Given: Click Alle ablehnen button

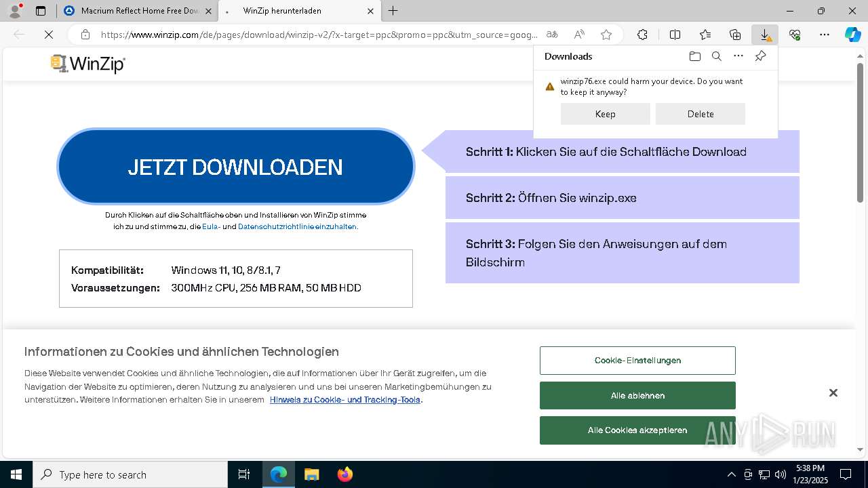Looking at the screenshot, I should [x=637, y=395].
